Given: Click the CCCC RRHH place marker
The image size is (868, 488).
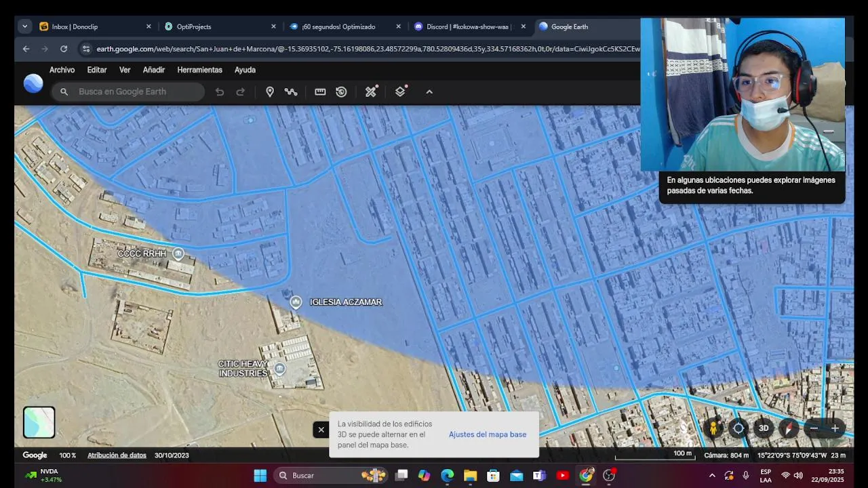Looking at the screenshot, I should 178,253.
